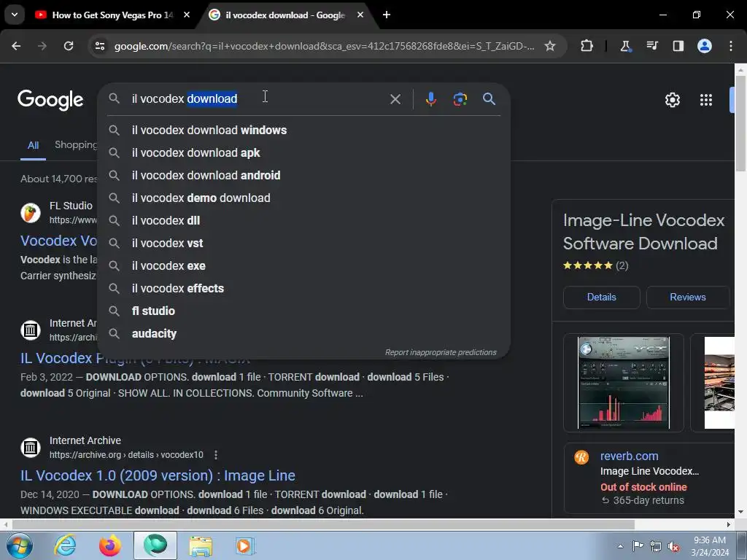Open media controls icon in toolbar
This screenshot has height=560, width=747.
(651, 46)
